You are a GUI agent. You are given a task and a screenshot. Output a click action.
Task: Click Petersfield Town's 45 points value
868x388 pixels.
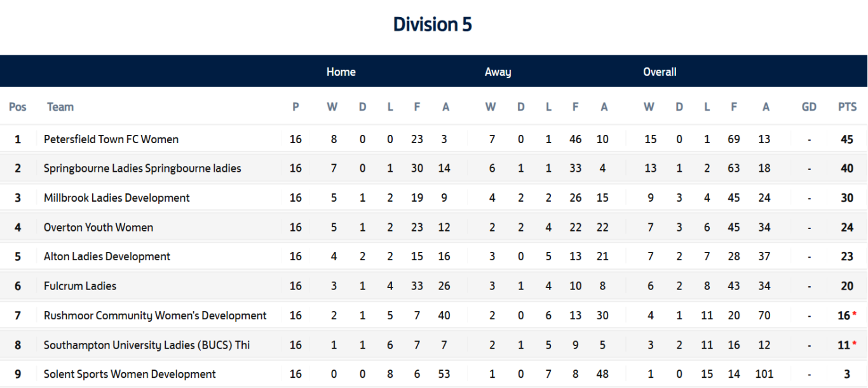[847, 139]
